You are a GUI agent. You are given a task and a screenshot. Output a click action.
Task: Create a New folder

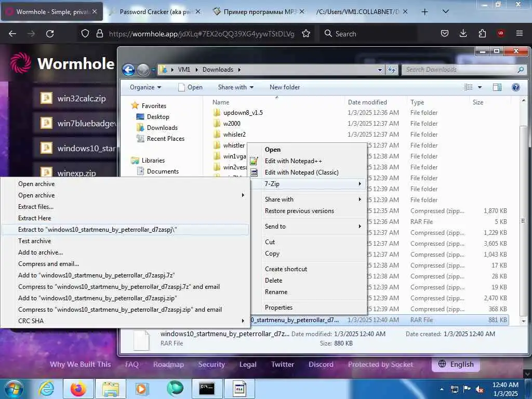285,87
